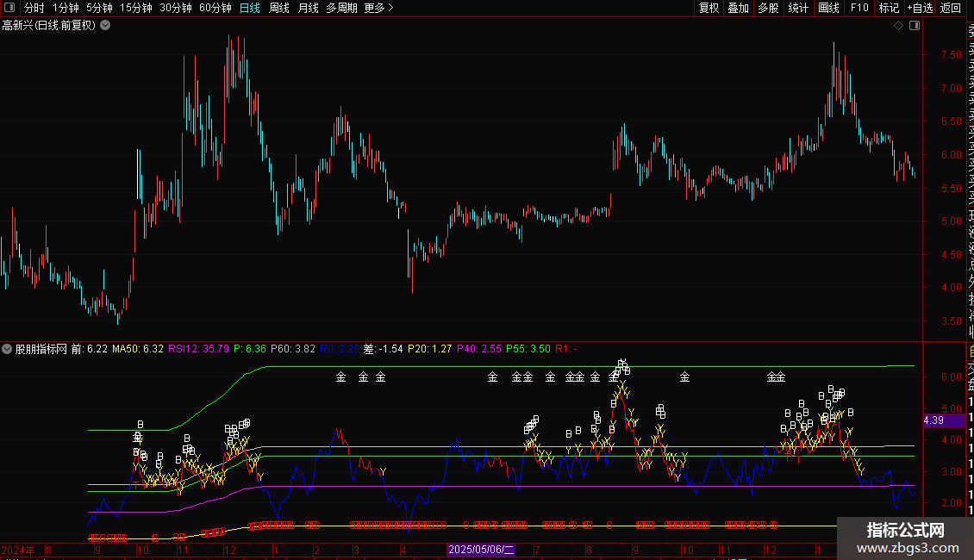Click the 叠加 overlay button
The width and height of the screenshot is (974, 560).
[x=739, y=8]
